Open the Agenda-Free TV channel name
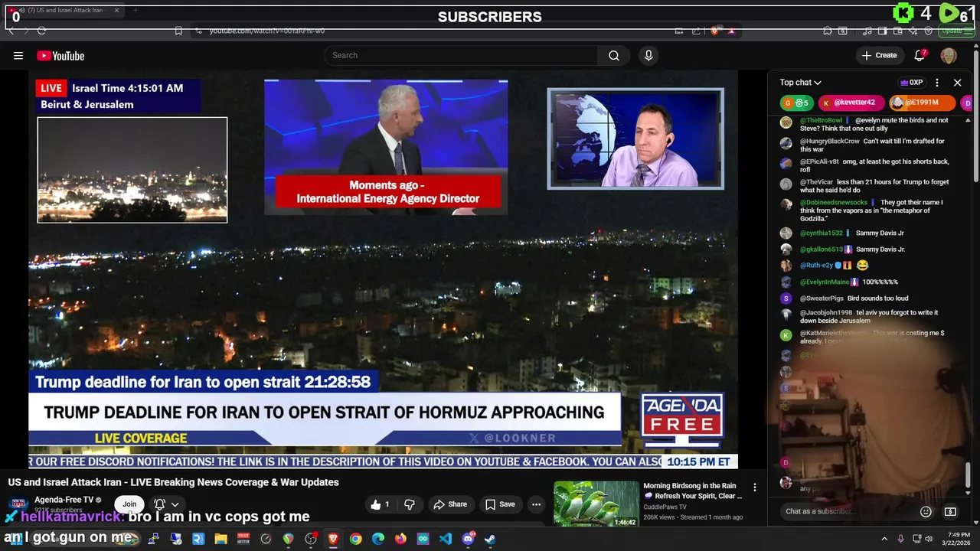Screen dimensions: 980x551 64,500
